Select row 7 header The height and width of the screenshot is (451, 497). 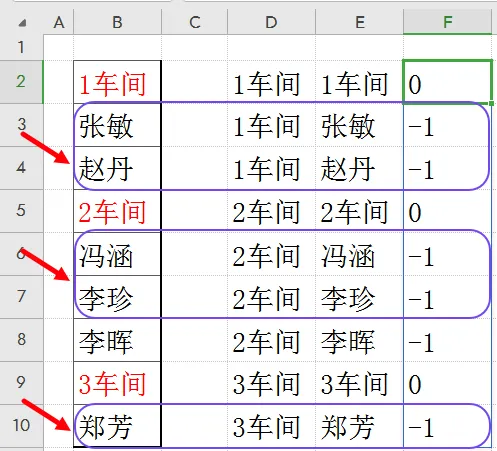(21, 297)
